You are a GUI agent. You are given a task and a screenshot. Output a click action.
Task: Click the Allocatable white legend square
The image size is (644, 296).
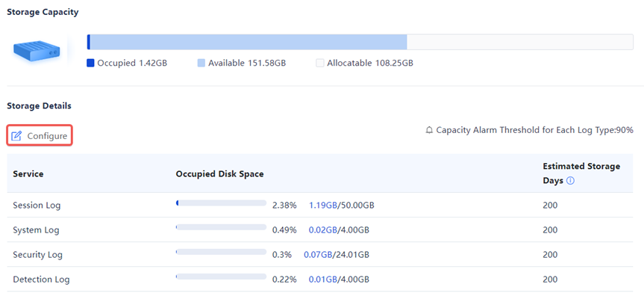319,63
